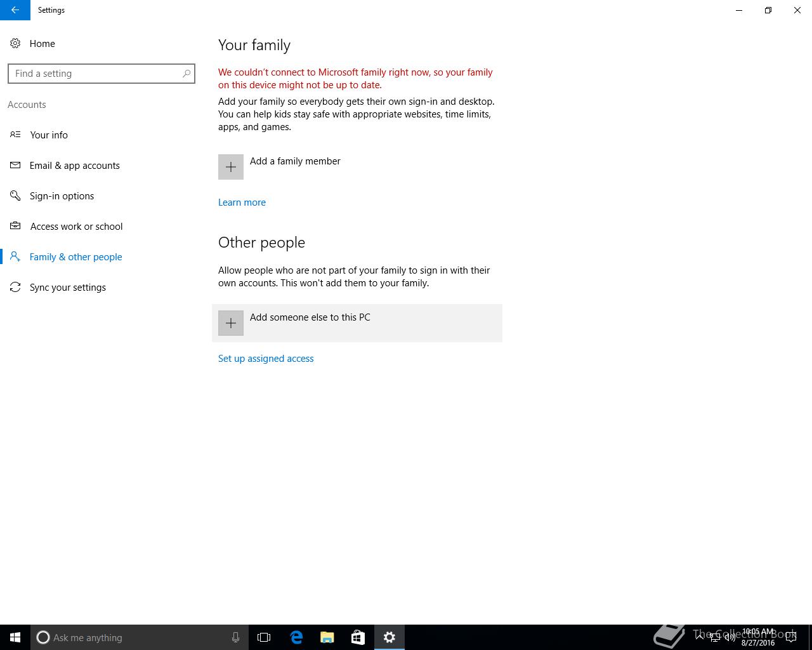Click the Sign-in options key icon

click(x=15, y=196)
